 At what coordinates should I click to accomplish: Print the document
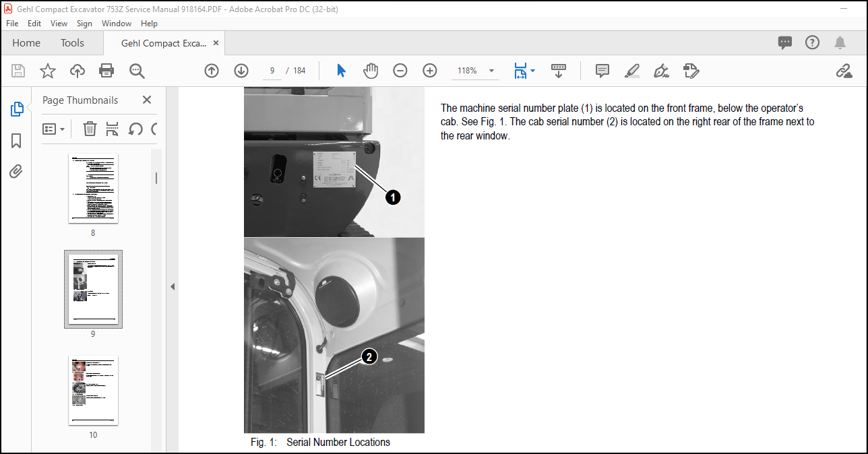106,71
